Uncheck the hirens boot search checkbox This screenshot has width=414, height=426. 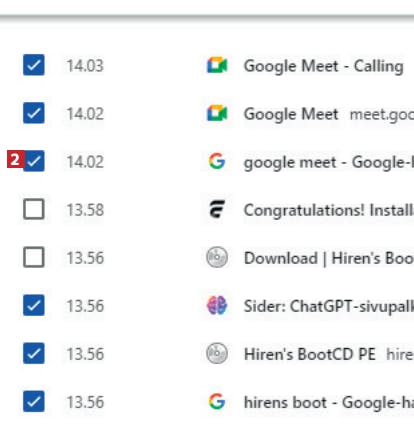34,401
